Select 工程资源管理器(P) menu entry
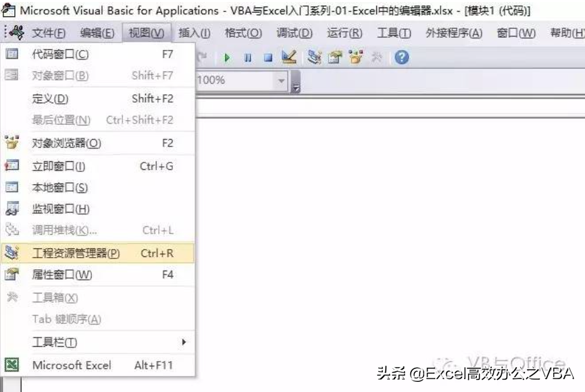Screen dimensions: 585x392 [x=98, y=253]
